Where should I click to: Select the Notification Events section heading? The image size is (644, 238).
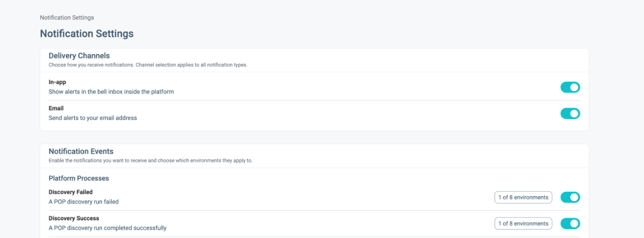[81, 152]
